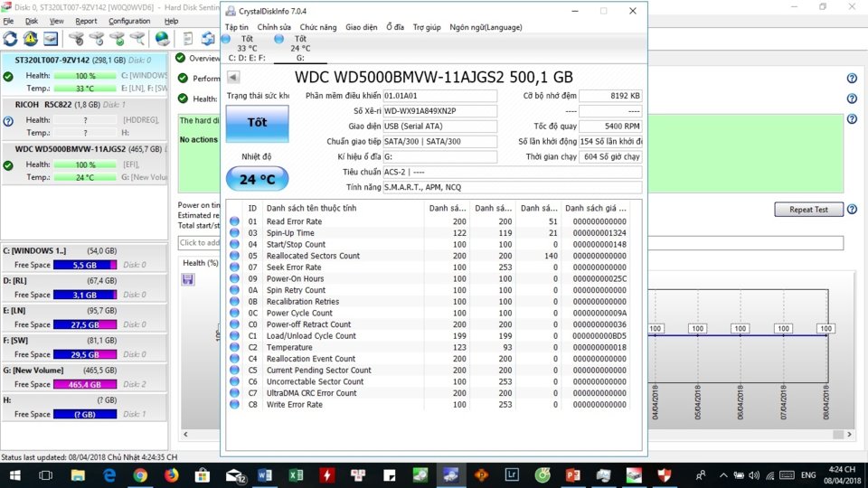The image size is (868, 488).
Task: Click the blue send/update icon next to report icon
Action: 208,39
